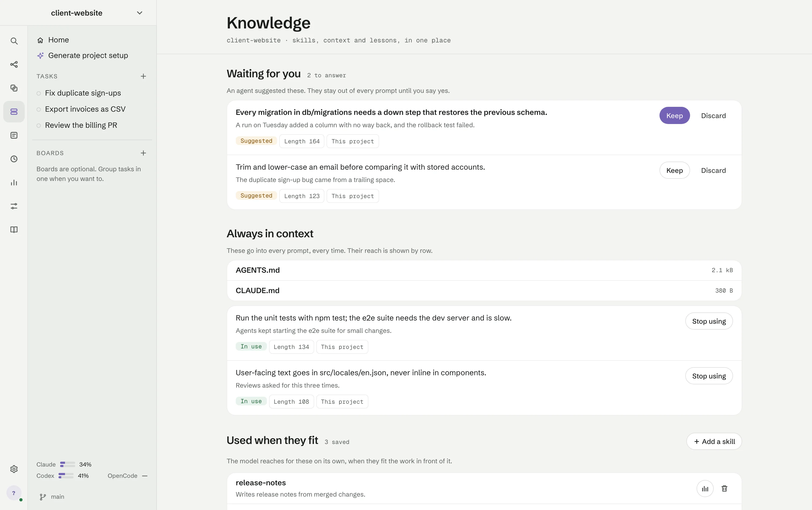Click the TASKS section header
Image resolution: width=812 pixels, height=510 pixels.
[x=47, y=76]
